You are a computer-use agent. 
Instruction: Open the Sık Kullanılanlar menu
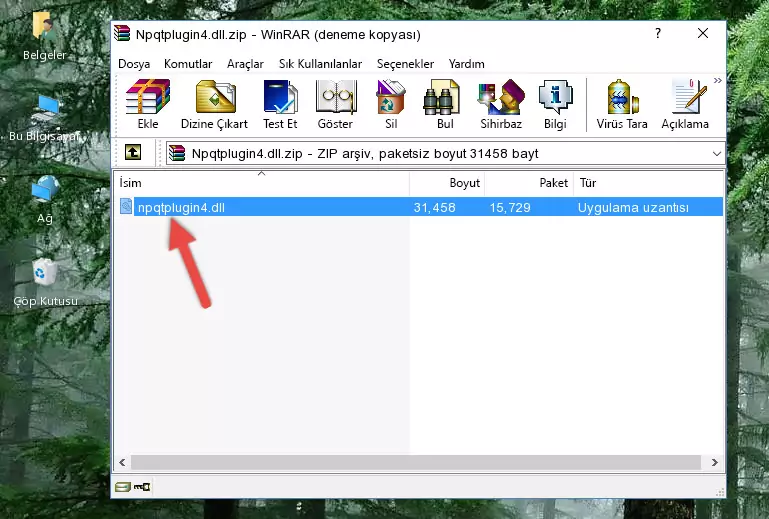tap(320, 64)
